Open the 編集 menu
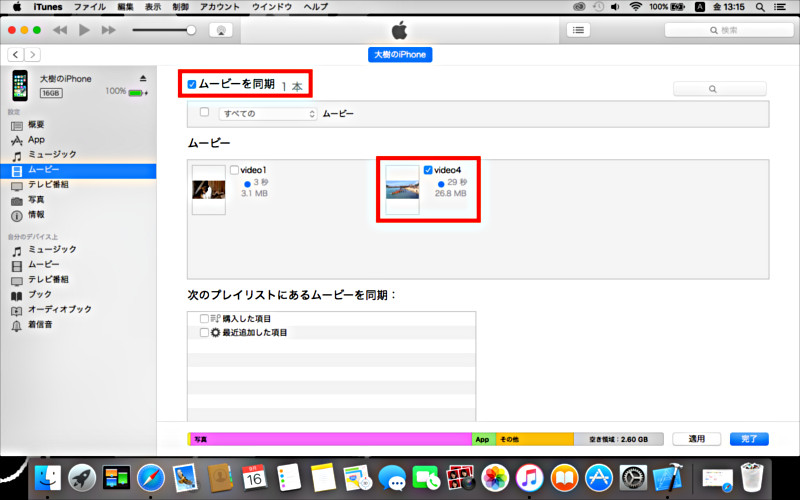The image size is (800, 500). [125, 7]
